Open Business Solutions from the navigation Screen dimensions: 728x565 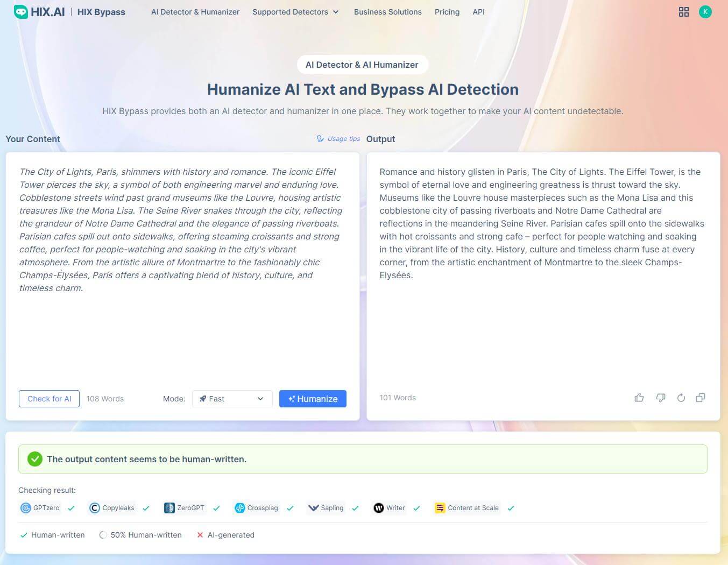coord(387,12)
